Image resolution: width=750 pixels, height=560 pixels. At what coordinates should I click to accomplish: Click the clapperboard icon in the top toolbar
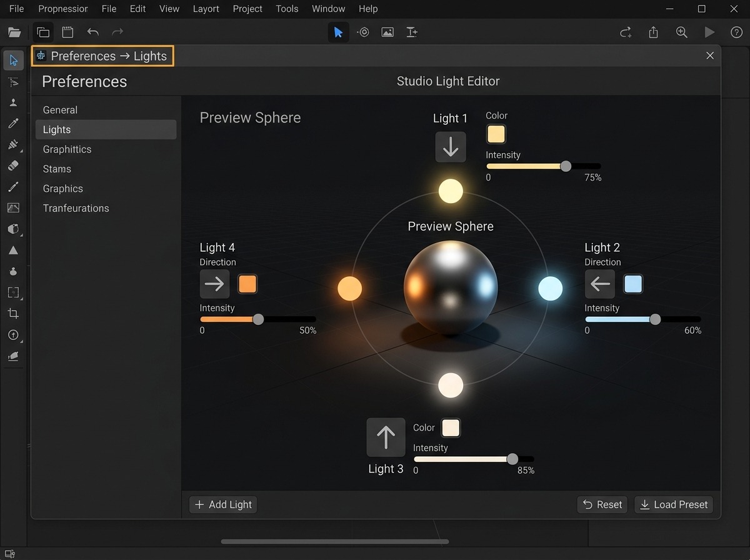pos(67,32)
